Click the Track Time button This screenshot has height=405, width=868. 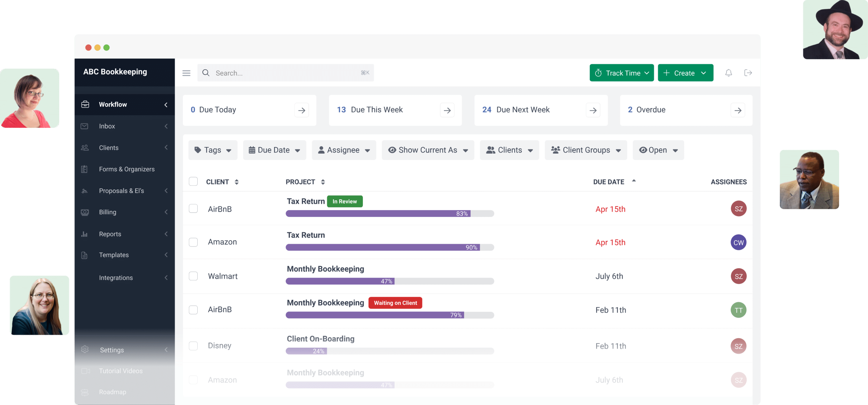point(621,73)
